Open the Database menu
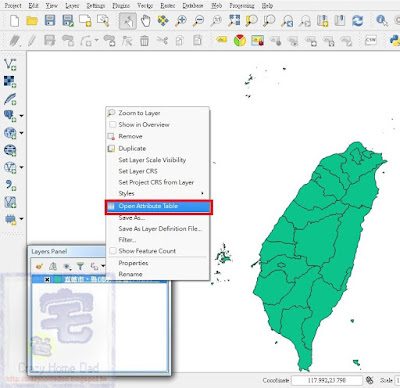 (193, 6)
